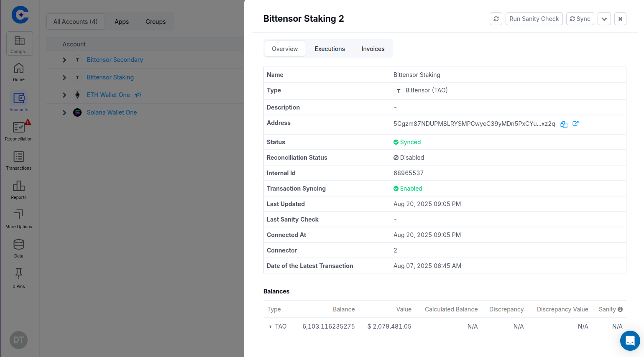This screenshot has width=644, height=357.
Task: Expand the Solana Wallet One row
Action: [x=64, y=112]
